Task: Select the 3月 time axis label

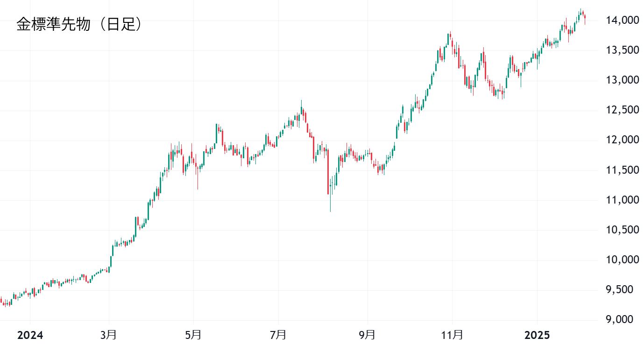Action: coord(109,335)
